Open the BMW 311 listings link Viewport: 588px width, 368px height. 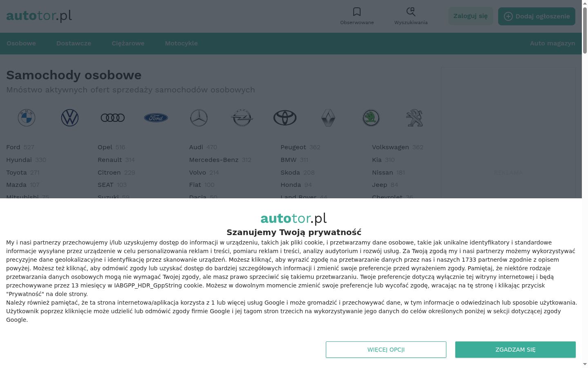(294, 160)
